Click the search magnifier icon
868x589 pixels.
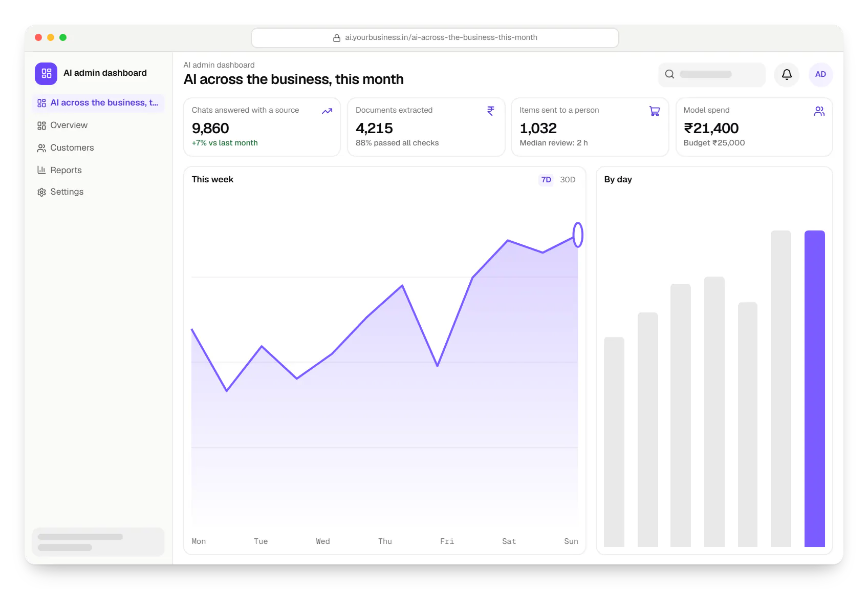669,74
